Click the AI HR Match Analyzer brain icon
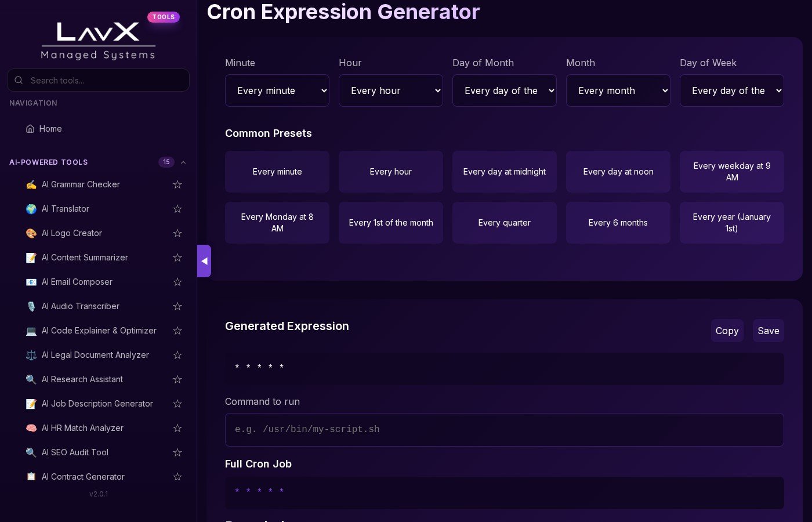Screen dimensions: 812x522 pos(31,428)
